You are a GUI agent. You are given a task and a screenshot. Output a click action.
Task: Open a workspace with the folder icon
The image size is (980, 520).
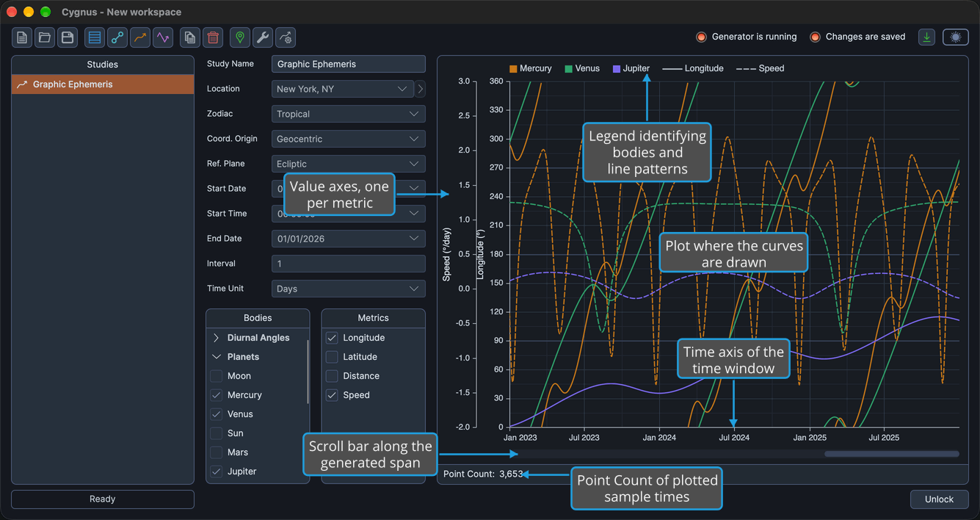[x=45, y=37]
